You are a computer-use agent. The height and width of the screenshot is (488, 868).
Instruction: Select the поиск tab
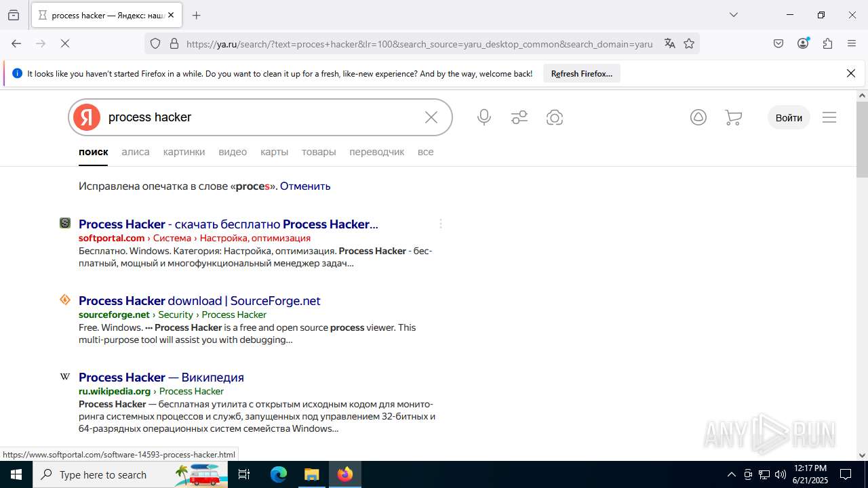point(93,152)
